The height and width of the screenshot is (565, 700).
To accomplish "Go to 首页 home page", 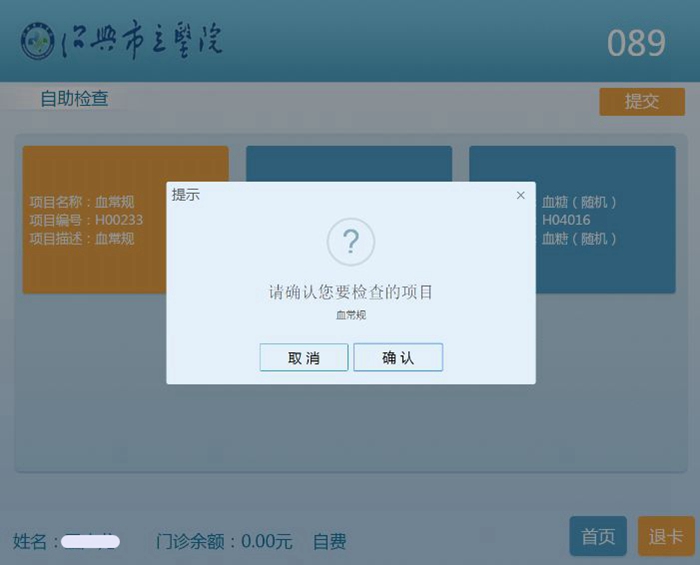I will (x=598, y=536).
